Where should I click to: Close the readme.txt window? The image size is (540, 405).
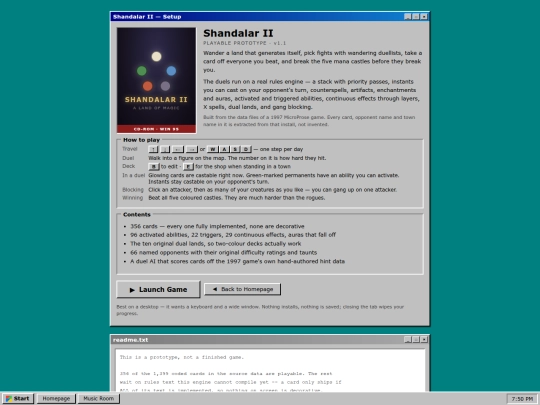424,340
